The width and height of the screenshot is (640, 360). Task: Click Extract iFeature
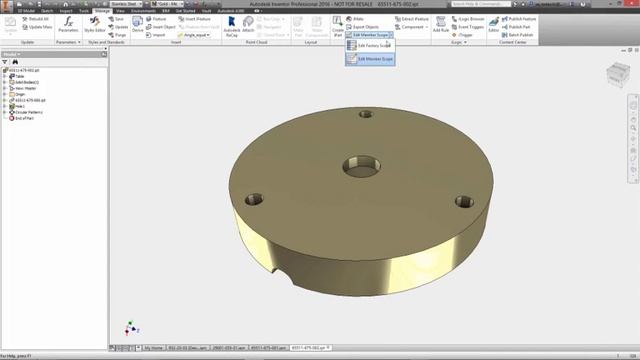click(x=411, y=19)
